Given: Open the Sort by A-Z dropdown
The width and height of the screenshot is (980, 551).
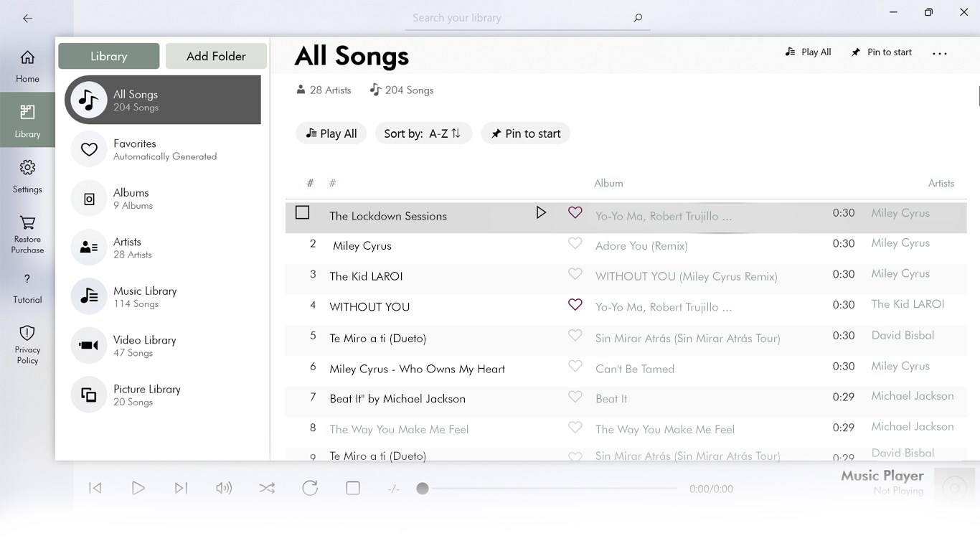Looking at the screenshot, I should pyautogui.click(x=423, y=133).
